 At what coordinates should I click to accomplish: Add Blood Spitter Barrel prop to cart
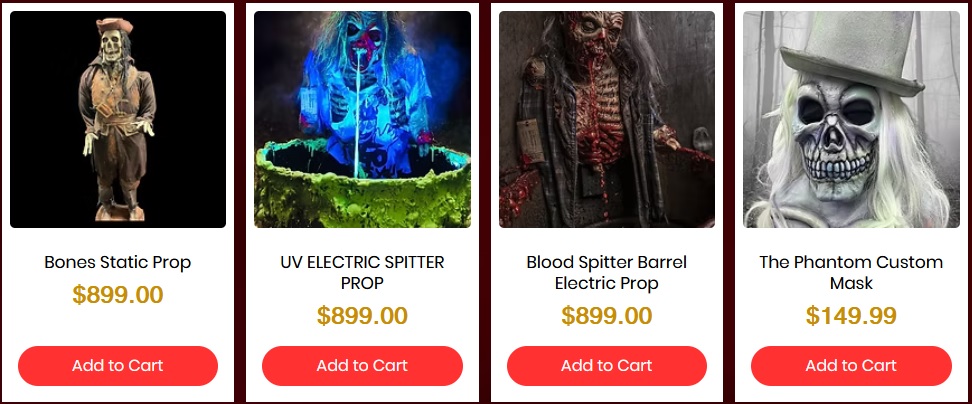coord(606,366)
